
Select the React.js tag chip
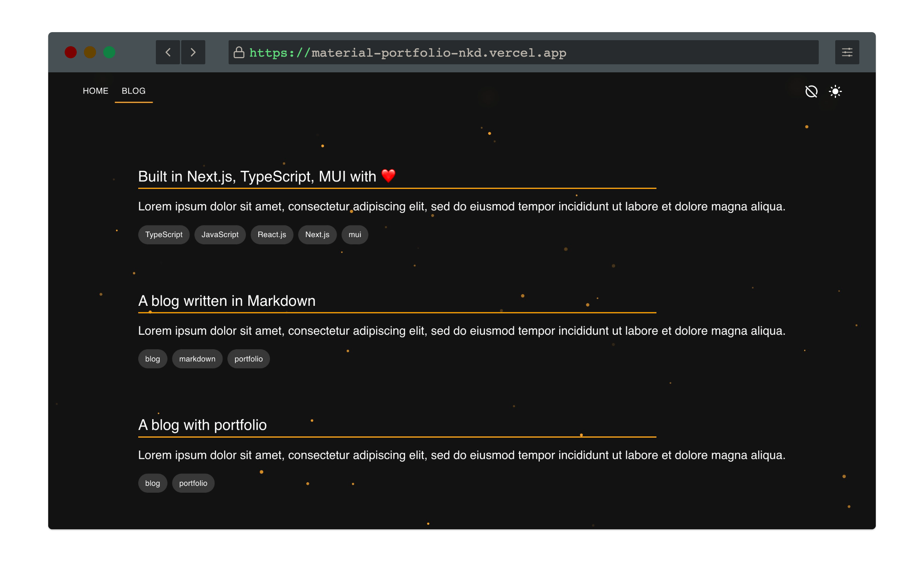coord(272,235)
